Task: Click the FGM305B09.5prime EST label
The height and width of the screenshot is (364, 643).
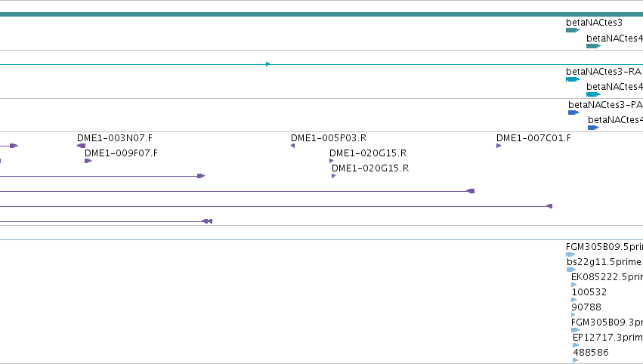Action: coord(604,247)
